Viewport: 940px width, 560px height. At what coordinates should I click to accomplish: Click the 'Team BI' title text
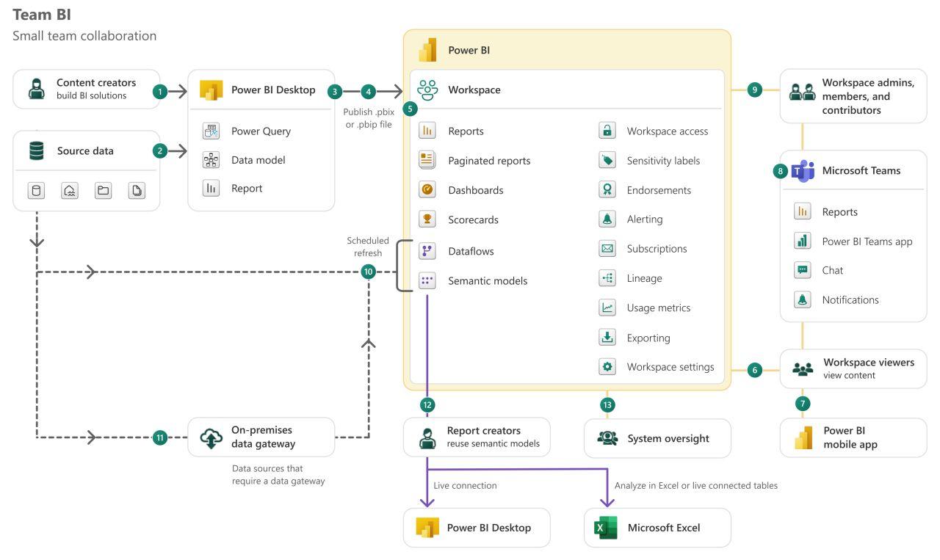[x=42, y=14]
